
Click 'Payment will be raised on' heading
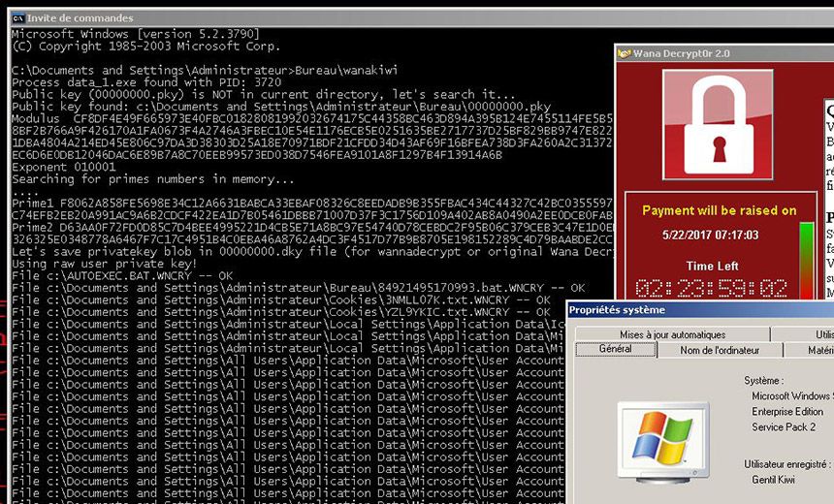720,210
